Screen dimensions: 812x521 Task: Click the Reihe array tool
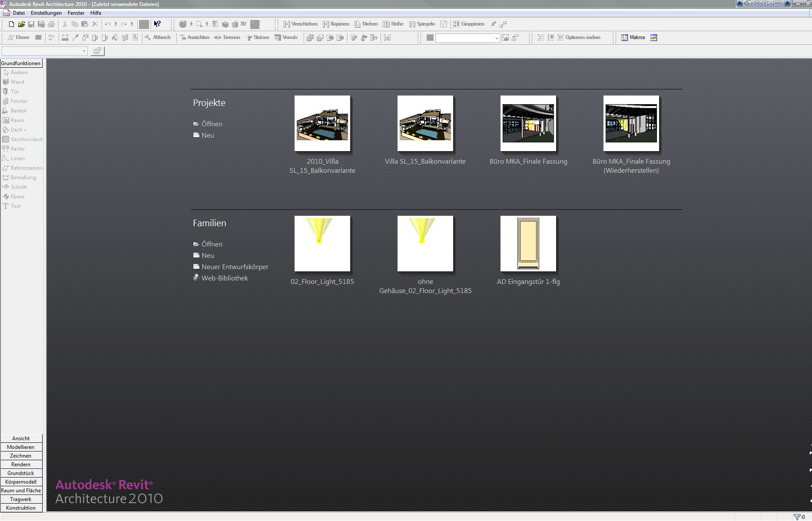393,24
